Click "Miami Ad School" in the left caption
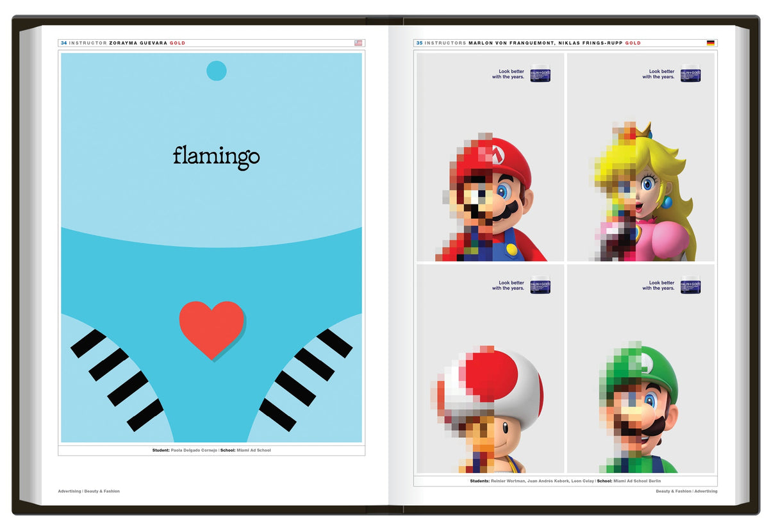Screen dimensions: 769x532 pyautogui.click(x=254, y=451)
